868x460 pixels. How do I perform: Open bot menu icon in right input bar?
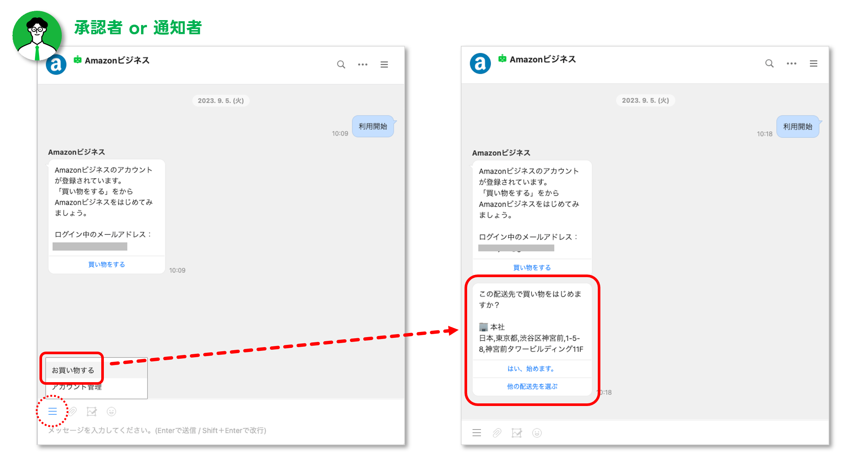[477, 433]
